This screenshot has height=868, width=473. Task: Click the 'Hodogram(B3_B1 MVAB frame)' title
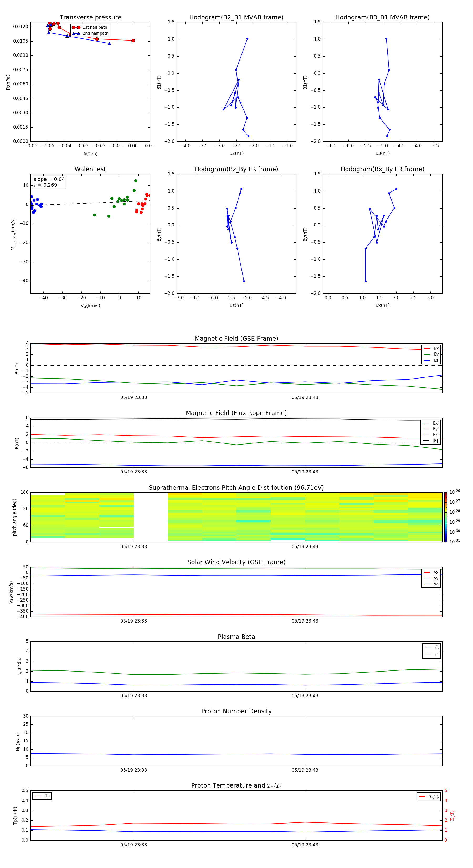[x=382, y=17]
